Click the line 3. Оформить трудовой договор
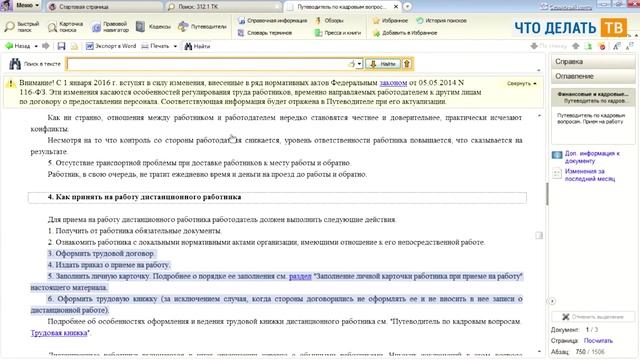The image size is (640, 360). pos(101,253)
